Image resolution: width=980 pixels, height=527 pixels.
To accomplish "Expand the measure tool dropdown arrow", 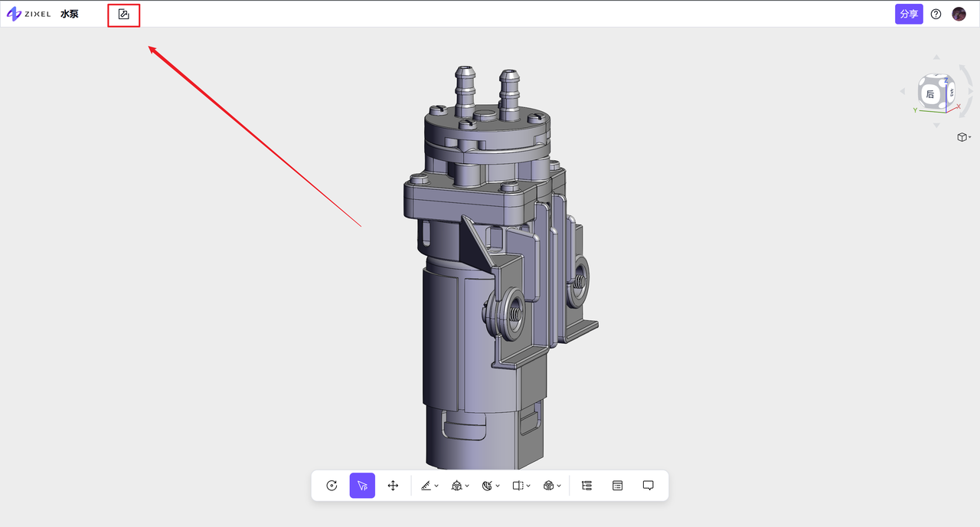I will [x=436, y=486].
